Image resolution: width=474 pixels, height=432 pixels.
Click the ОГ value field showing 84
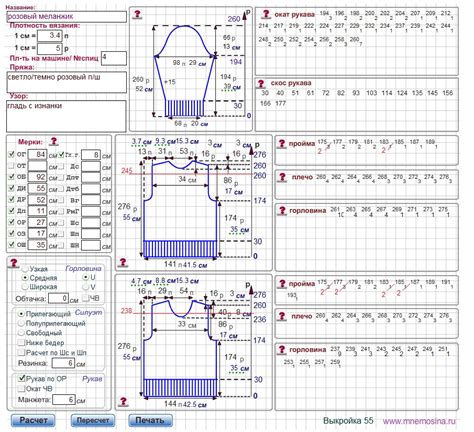37,155
